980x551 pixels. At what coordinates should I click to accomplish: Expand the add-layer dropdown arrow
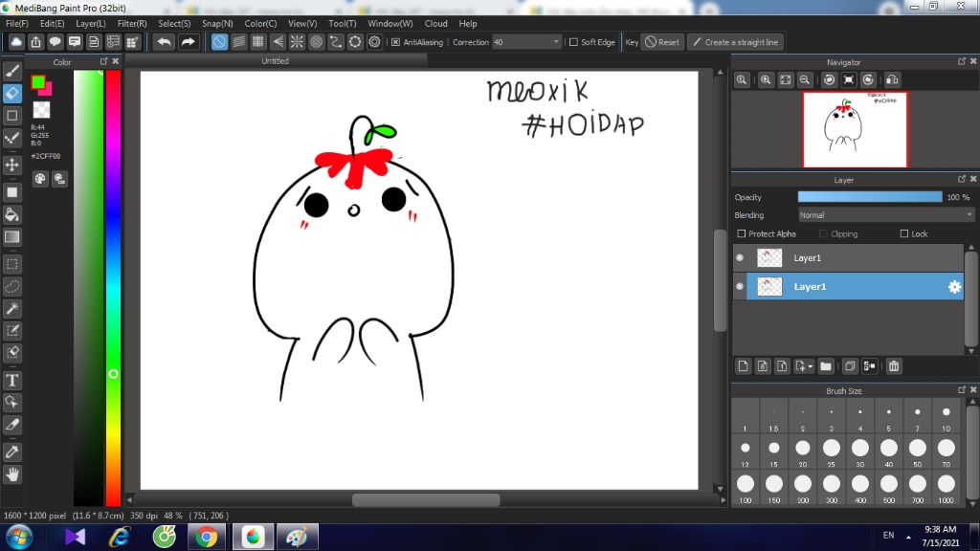pos(810,366)
